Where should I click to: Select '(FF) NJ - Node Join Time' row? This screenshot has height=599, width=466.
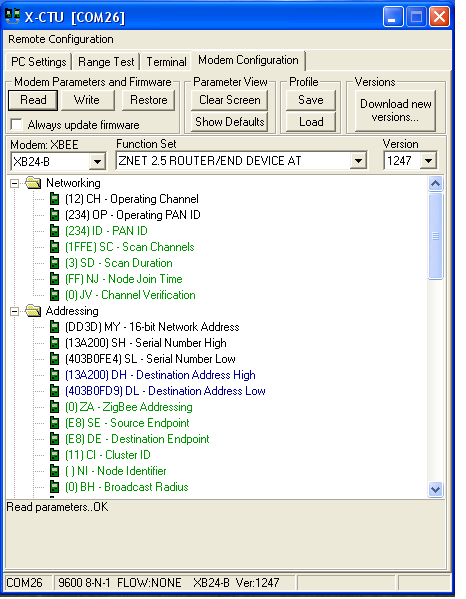tap(124, 279)
